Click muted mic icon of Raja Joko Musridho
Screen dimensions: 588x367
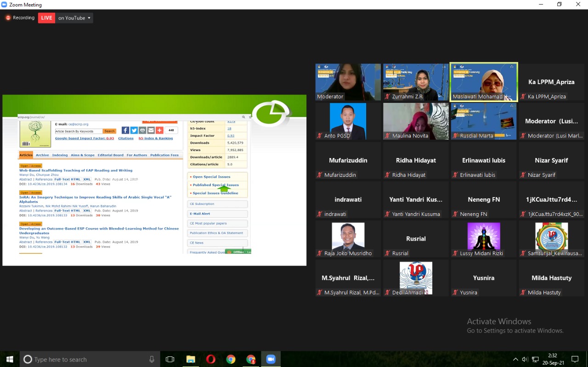click(319, 254)
